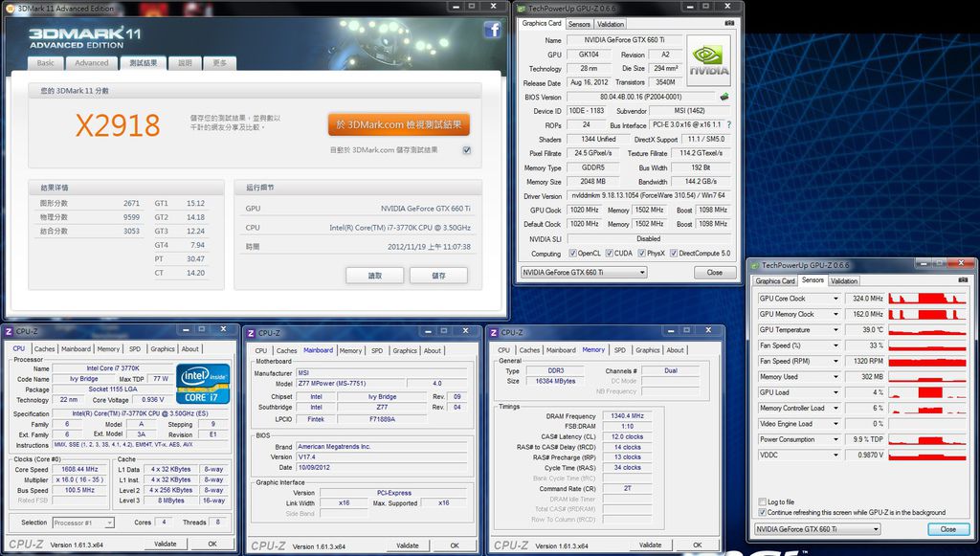
Task: Open the Caches tab in CPU-Z CPU window
Action: pyautogui.click(x=44, y=349)
